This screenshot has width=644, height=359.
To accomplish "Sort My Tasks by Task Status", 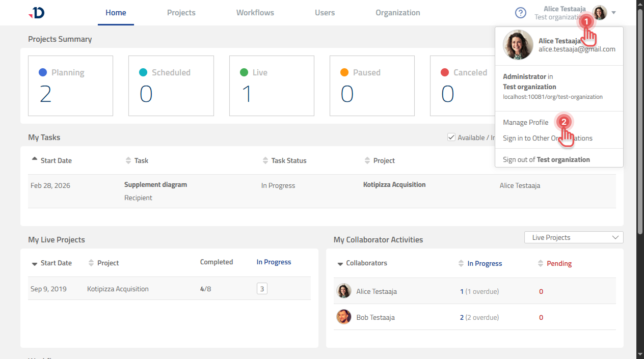I will click(x=265, y=160).
